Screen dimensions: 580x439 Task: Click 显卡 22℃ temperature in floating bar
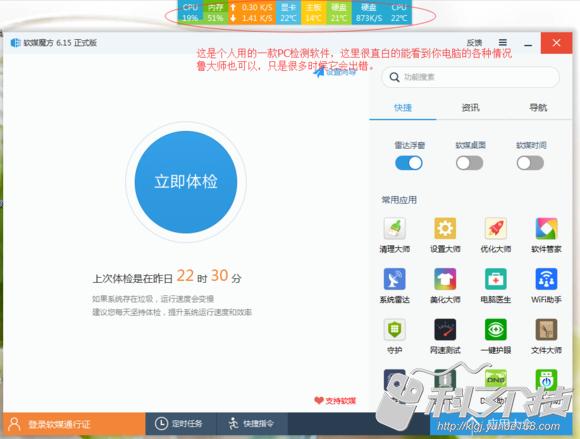[x=288, y=12]
